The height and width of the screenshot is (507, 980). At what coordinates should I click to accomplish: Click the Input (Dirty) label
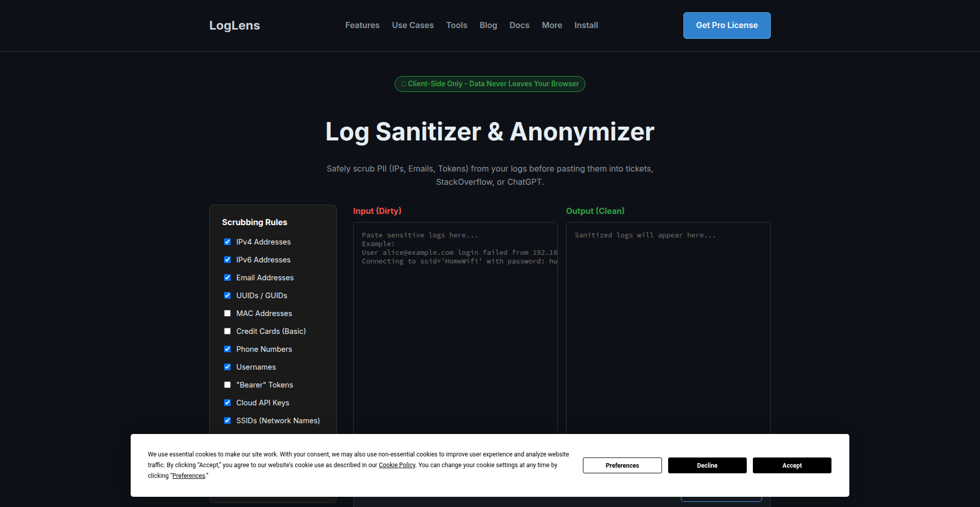(x=377, y=211)
